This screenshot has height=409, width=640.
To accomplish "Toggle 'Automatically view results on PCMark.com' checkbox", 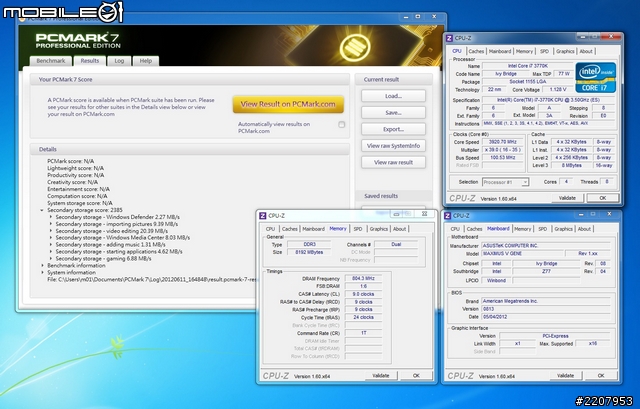I will tap(342, 124).
